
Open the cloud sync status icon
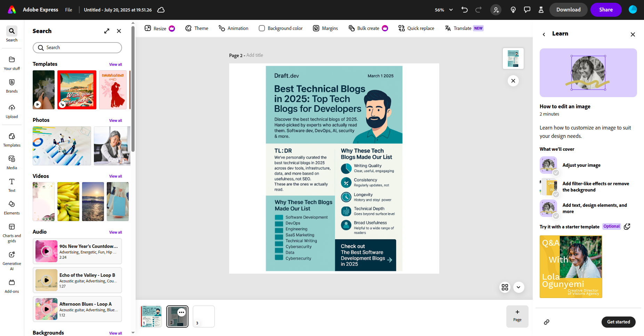161,10
